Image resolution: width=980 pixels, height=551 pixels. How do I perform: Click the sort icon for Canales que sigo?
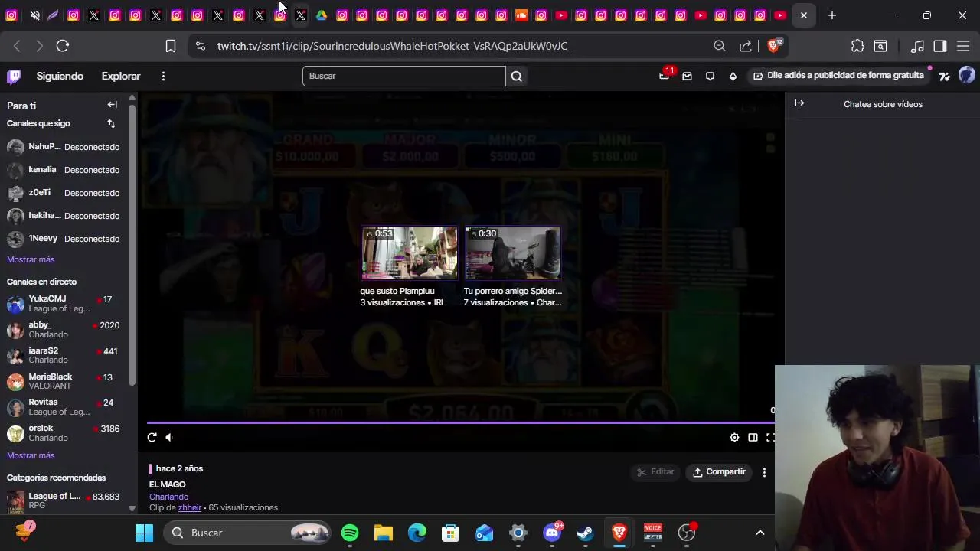pos(112,123)
